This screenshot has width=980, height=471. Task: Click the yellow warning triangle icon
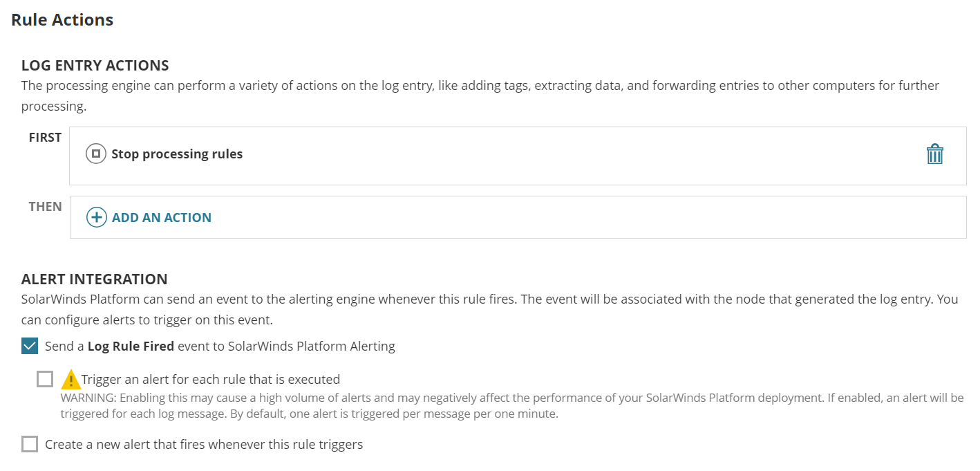(x=70, y=380)
